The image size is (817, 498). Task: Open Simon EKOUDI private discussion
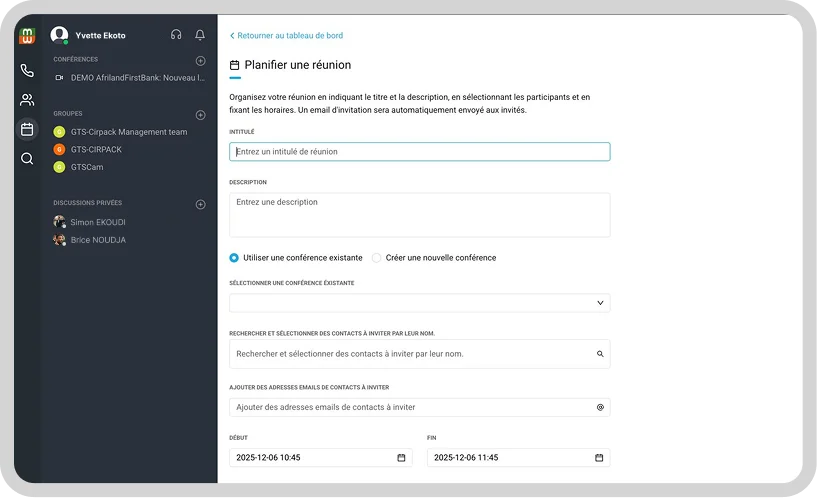pos(98,222)
